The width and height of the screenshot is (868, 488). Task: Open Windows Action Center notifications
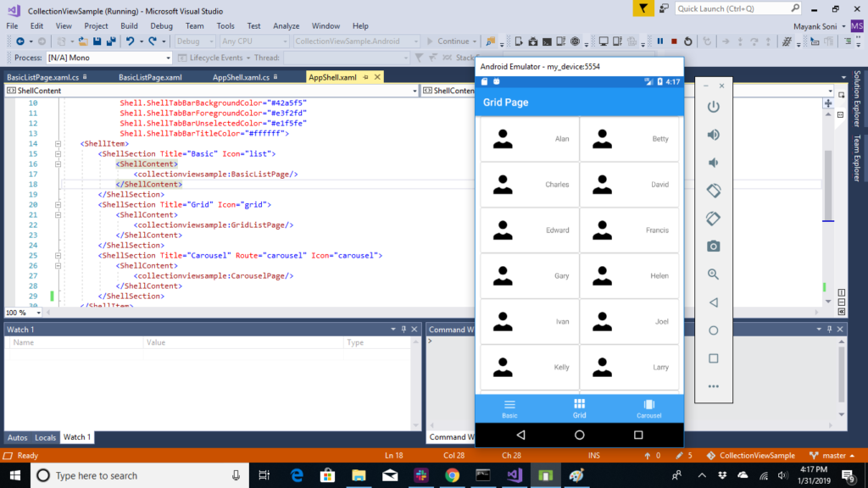[848, 475]
